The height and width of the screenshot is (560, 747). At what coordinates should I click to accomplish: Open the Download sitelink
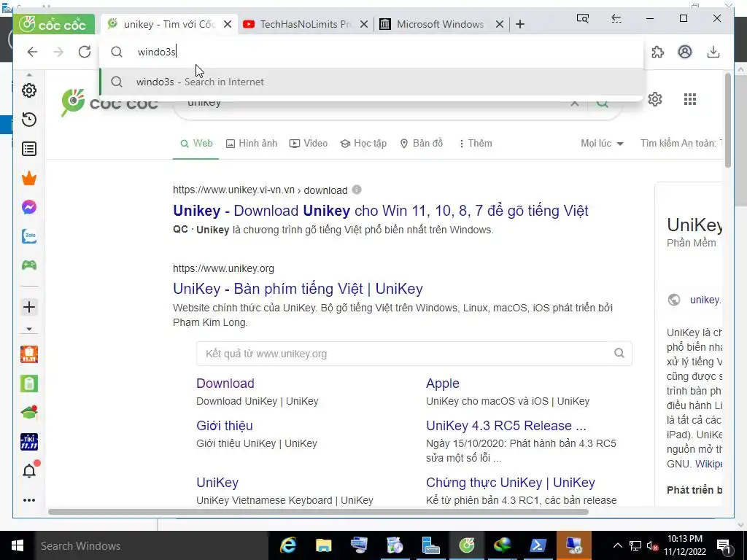coord(225,384)
